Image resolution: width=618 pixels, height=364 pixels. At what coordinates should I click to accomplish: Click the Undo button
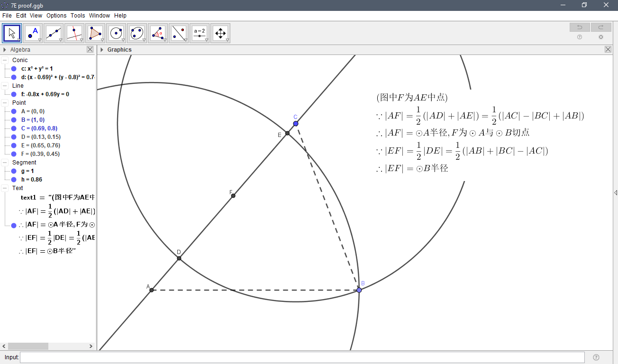579,27
